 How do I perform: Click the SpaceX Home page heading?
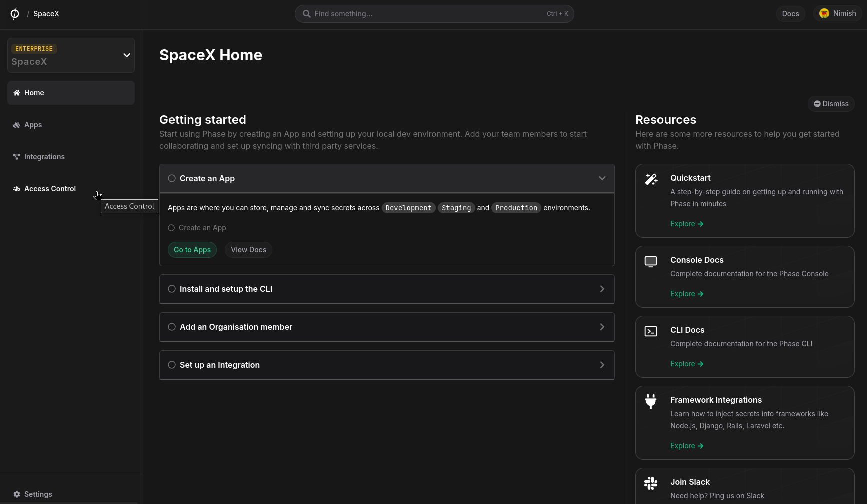click(211, 55)
